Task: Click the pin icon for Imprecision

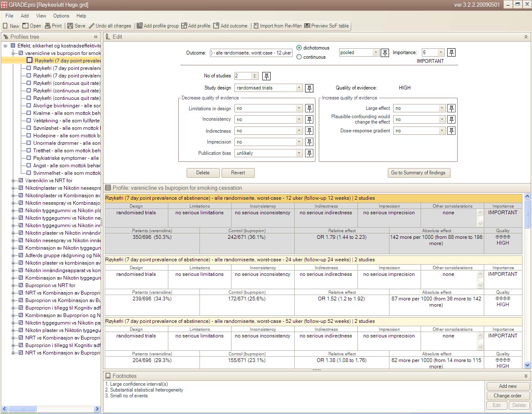Action: (x=309, y=142)
